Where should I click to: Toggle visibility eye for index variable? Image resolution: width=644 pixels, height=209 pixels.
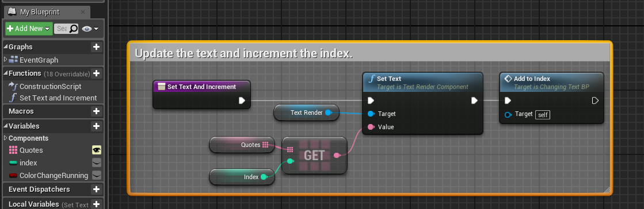coord(97,162)
